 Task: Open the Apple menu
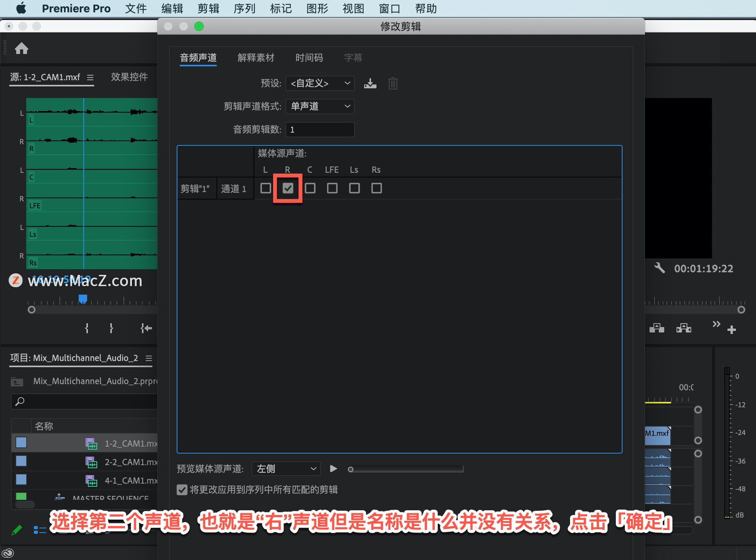21,8
